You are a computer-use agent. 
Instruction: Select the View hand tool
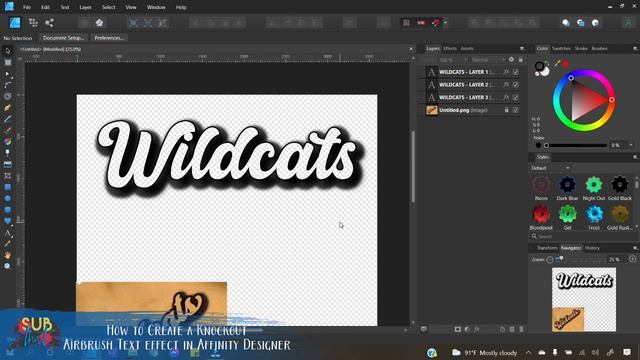coord(8,255)
